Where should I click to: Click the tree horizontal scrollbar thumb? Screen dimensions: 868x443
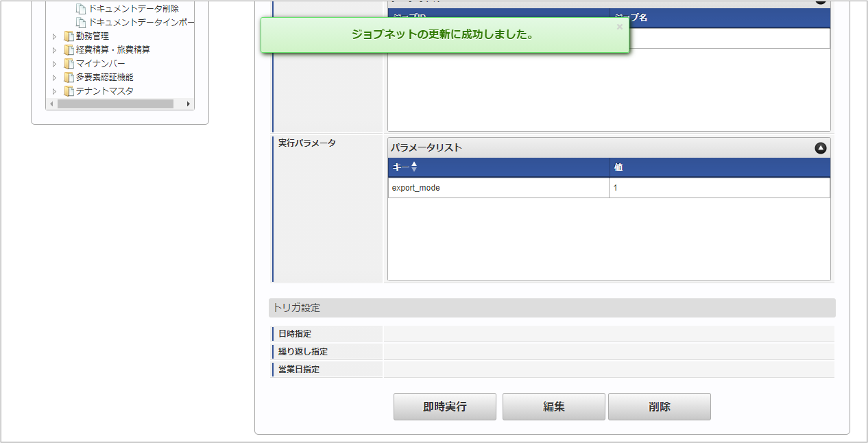tap(115, 104)
